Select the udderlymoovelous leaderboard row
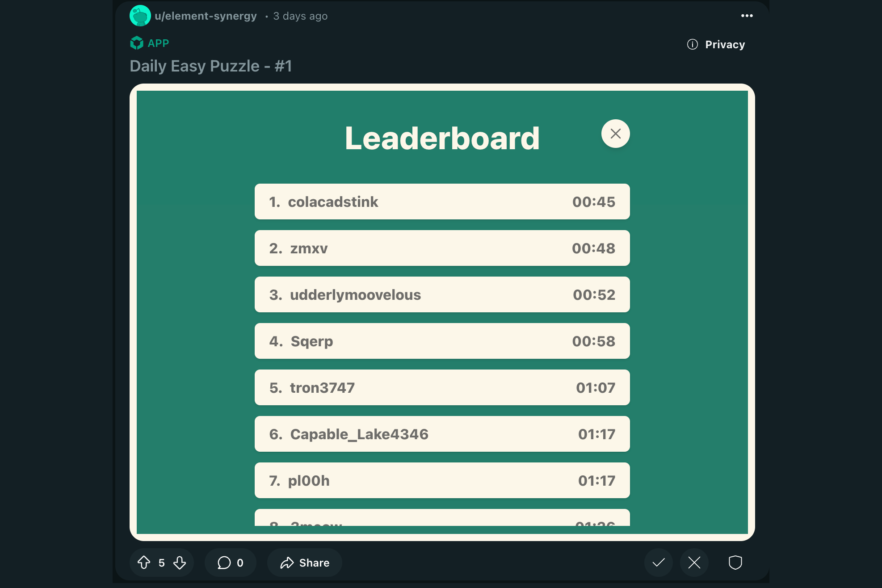 pyautogui.click(x=442, y=294)
